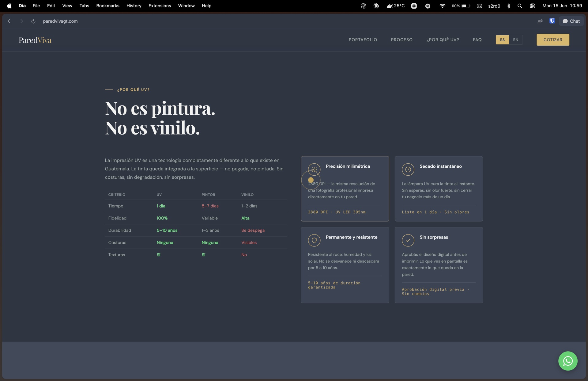The width and height of the screenshot is (588, 381).
Task: Open the Wi-Fi status menu
Action: [x=442, y=6]
